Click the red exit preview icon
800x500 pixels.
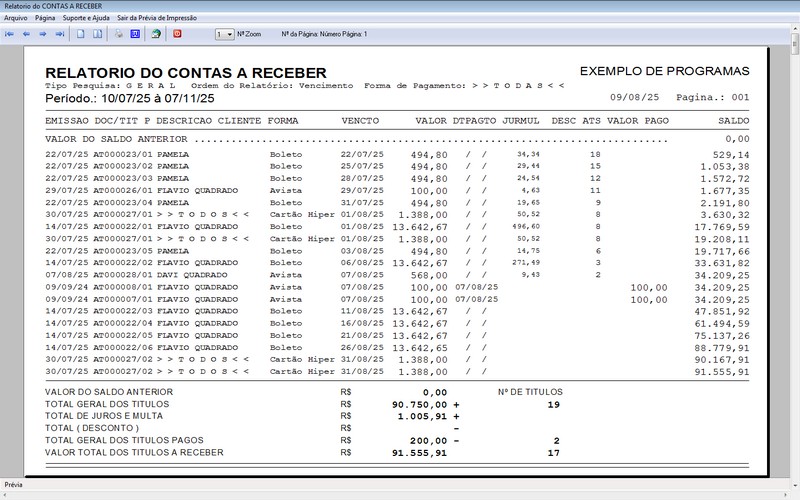178,34
